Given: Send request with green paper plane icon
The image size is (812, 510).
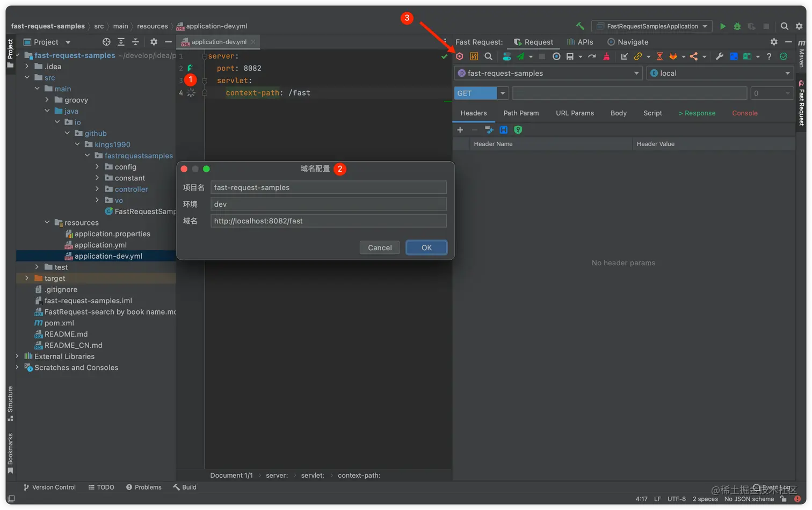Looking at the screenshot, I should click(x=520, y=56).
